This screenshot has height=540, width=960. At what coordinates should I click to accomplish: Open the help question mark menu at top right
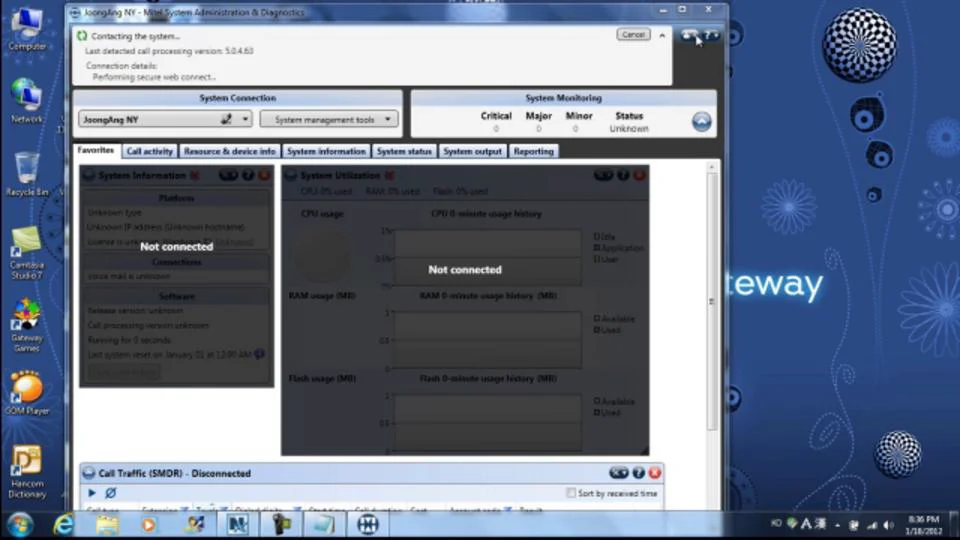click(x=711, y=36)
